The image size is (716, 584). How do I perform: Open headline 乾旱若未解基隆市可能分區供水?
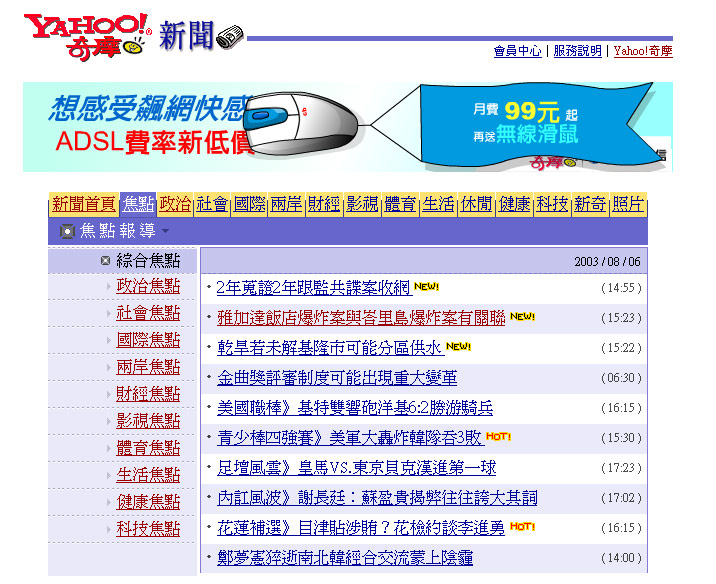click(331, 348)
